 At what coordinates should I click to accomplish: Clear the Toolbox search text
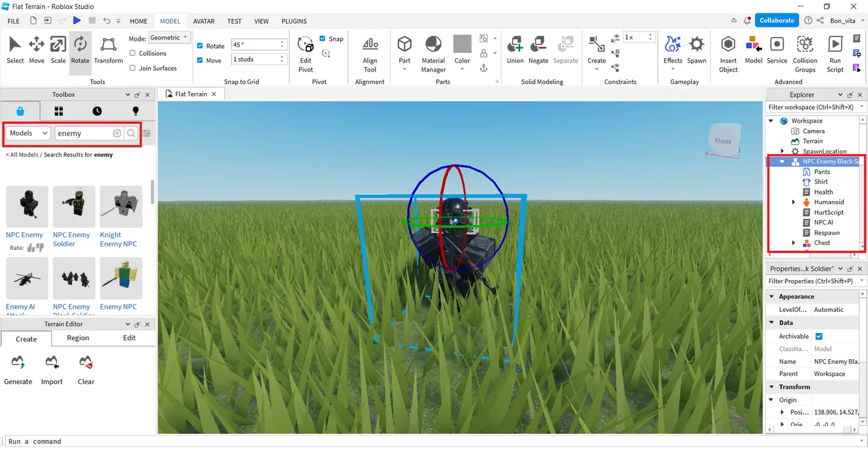click(117, 133)
